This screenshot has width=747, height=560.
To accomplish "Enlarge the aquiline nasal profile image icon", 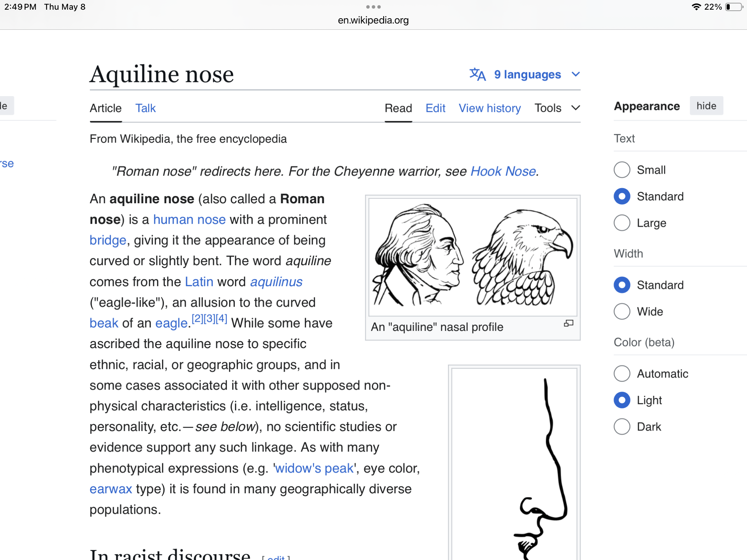I will click(x=569, y=324).
